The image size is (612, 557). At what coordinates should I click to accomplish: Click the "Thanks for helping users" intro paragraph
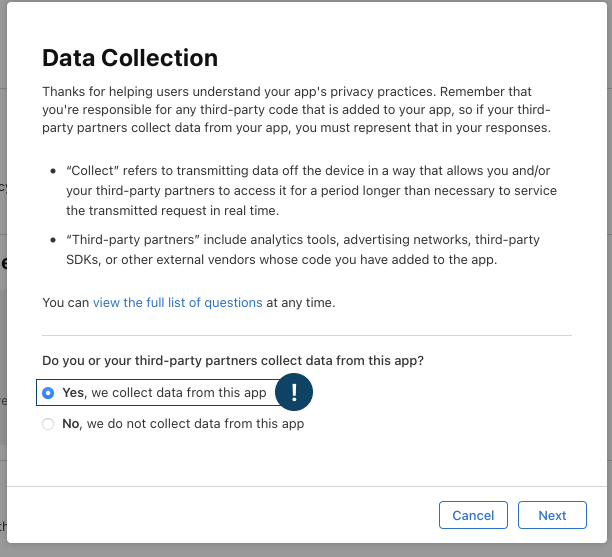tap(297, 110)
